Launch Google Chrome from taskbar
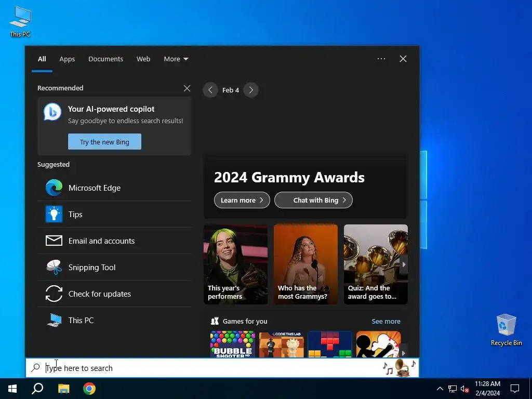 pyautogui.click(x=89, y=389)
